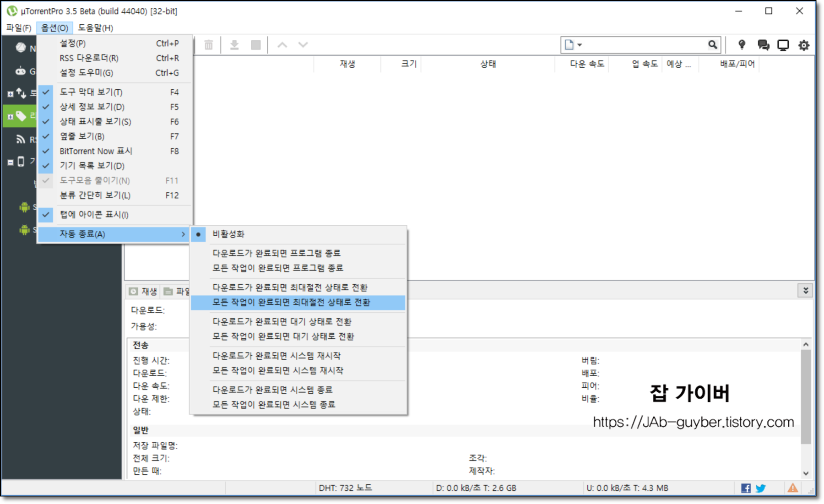824x504 pixels.
Task: Click into the torrent search field
Action: [645, 45]
